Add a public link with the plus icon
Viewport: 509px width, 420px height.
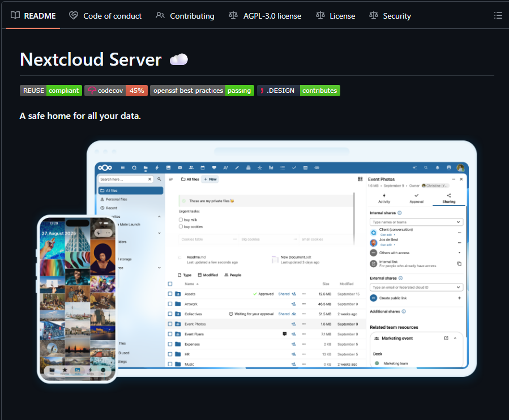click(459, 298)
